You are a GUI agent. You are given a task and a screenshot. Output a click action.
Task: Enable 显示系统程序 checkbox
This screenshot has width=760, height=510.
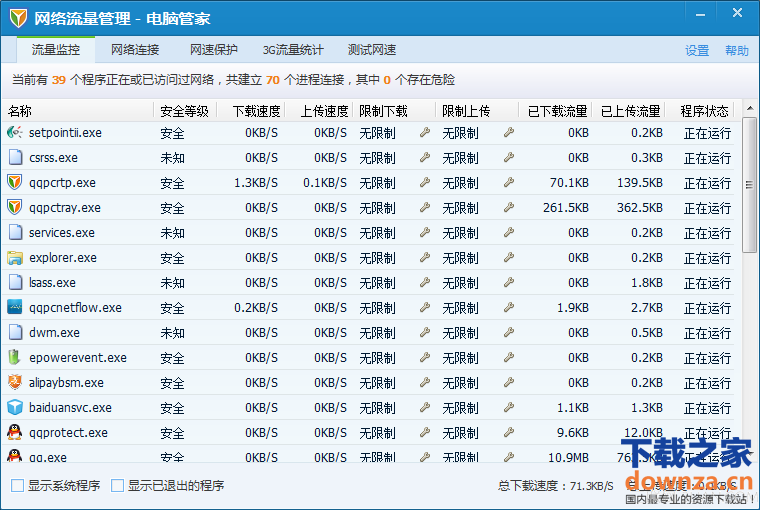[17, 485]
